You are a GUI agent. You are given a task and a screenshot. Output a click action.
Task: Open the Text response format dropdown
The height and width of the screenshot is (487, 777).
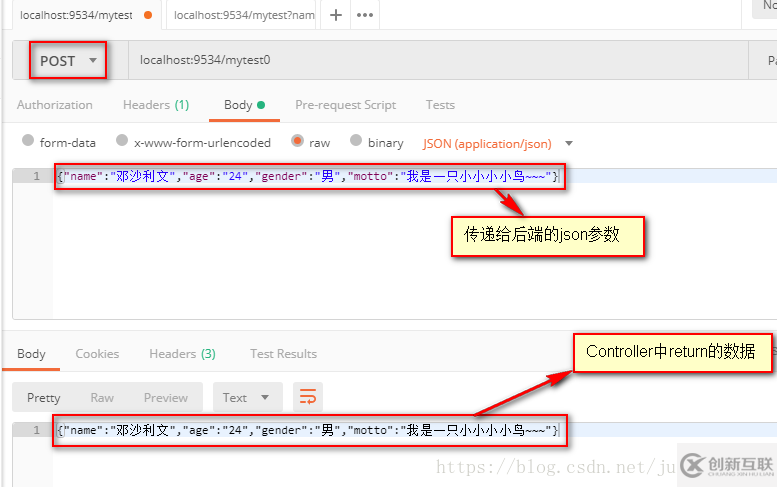(x=248, y=397)
